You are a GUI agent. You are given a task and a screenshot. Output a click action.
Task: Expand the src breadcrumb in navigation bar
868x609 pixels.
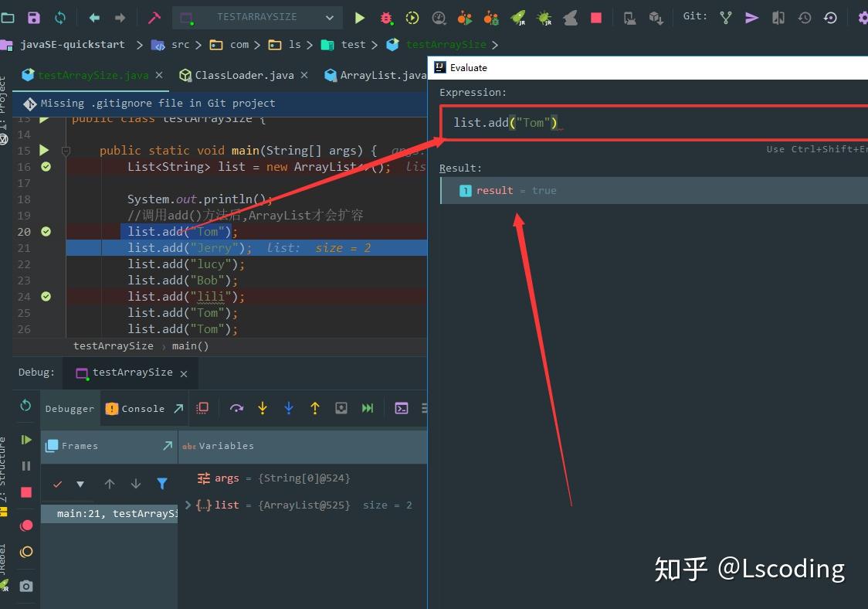(180, 45)
